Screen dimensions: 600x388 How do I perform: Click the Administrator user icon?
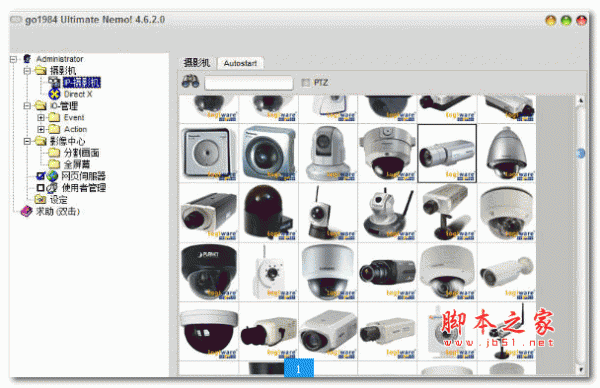click(27, 59)
